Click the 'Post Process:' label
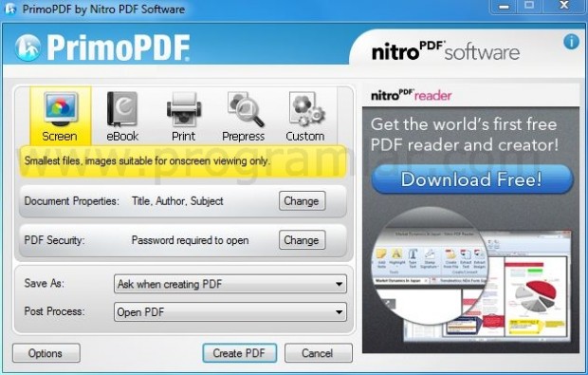Image resolution: width=588 pixels, height=375 pixels. coord(54,311)
